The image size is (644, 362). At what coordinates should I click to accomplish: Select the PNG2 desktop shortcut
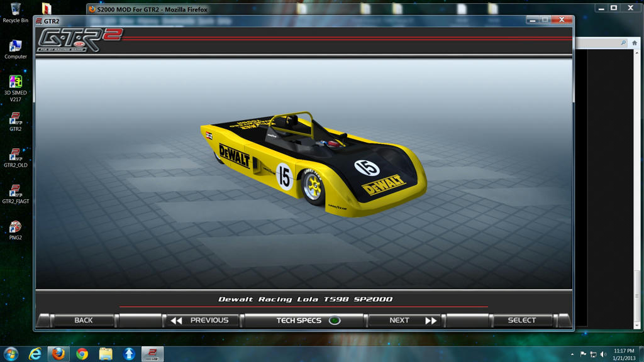[x=16, y=230]
